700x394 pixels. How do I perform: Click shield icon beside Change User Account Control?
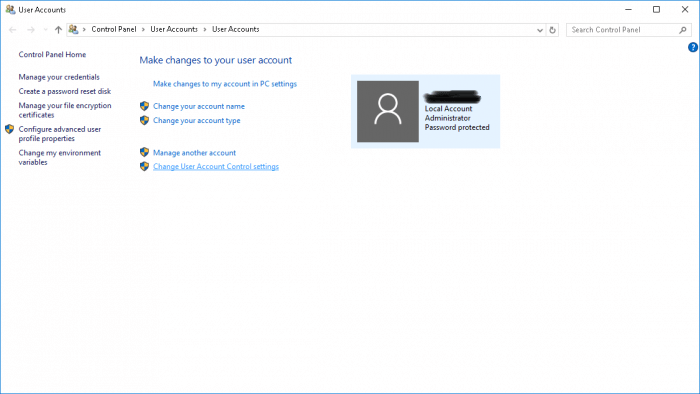point(144,166)
